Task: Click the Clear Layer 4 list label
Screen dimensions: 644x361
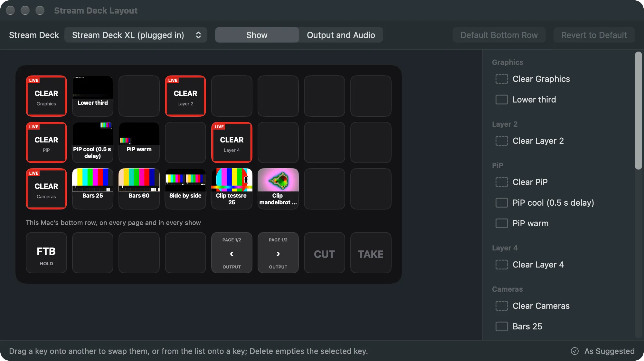Action: click(x=538, y=265)
